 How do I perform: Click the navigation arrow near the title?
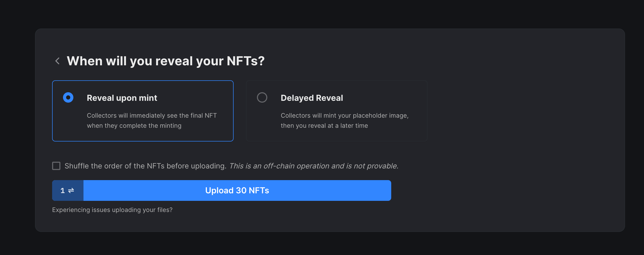pos(57,61)
